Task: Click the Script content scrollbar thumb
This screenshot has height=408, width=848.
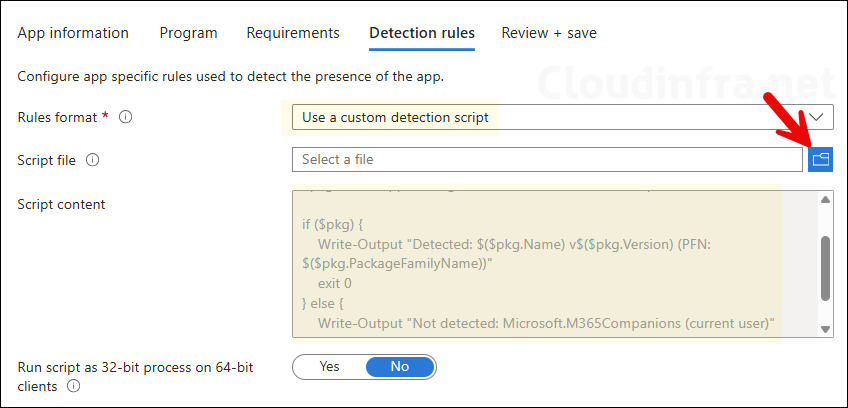Action: tap(825, 267)
